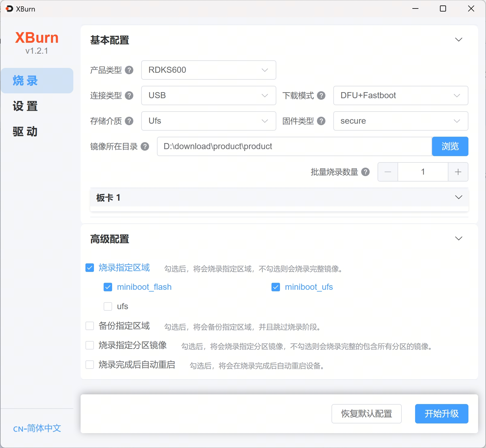The image size is (486, 448).
Task: Click the 开始升级 button
Action: tap(442, 414)
